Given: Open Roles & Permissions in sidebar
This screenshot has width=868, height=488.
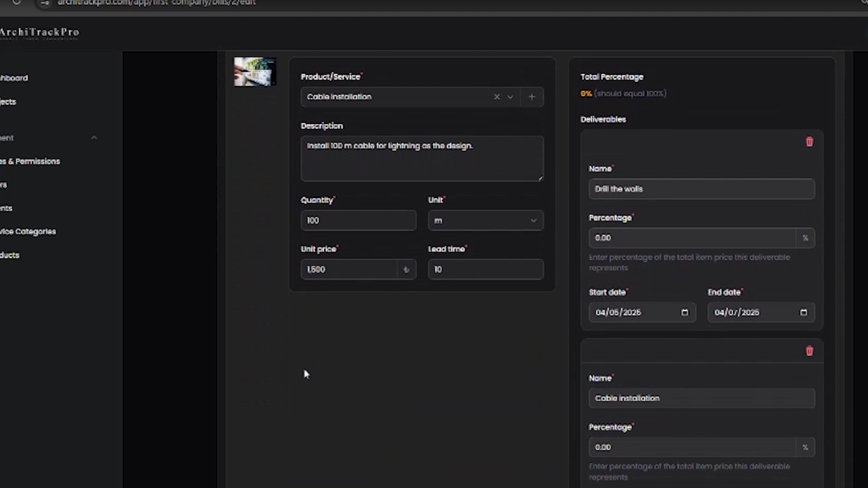Looking at the screenshot, I should [30, 161].
